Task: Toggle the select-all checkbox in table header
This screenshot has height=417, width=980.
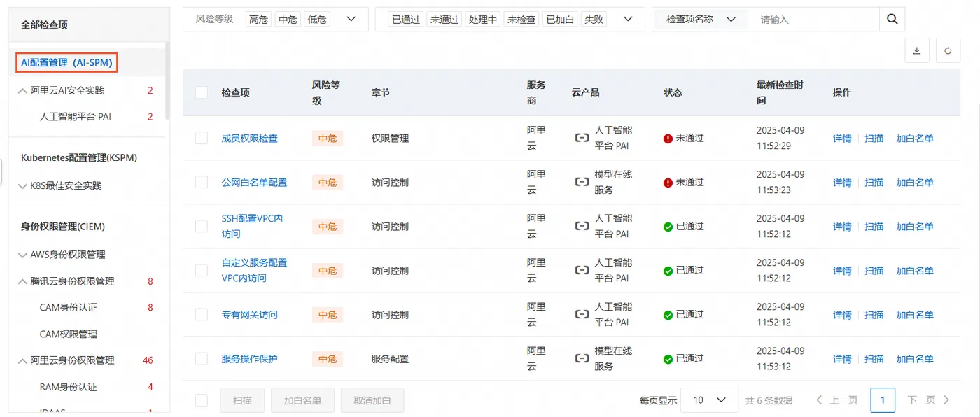Action: (x=202, y=92)
